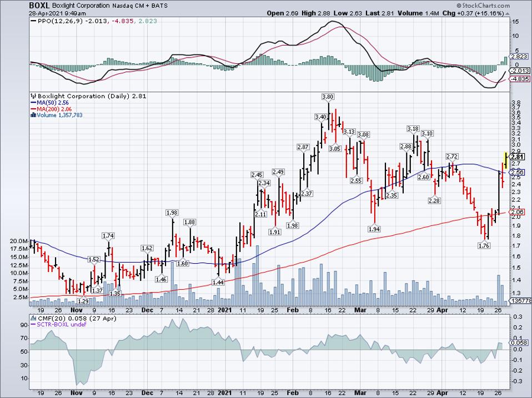The width and height of the screenshot is (532, 398).
Task: Click the 1.76 low price label
Action: [484, 245]
